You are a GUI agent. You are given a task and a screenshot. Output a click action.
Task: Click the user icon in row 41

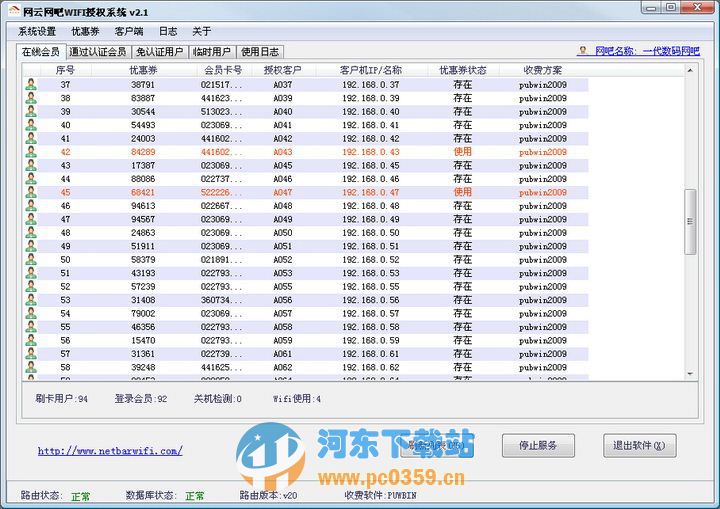point(31,138)
